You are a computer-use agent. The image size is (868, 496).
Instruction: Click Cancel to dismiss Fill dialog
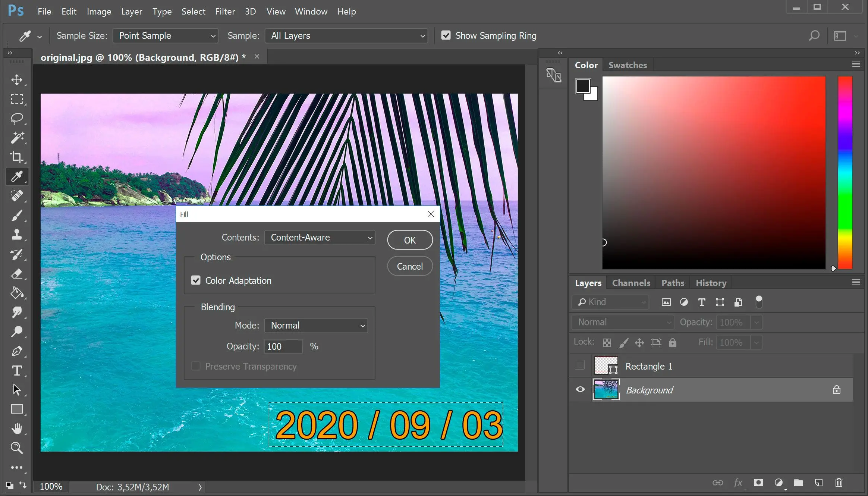409,266
